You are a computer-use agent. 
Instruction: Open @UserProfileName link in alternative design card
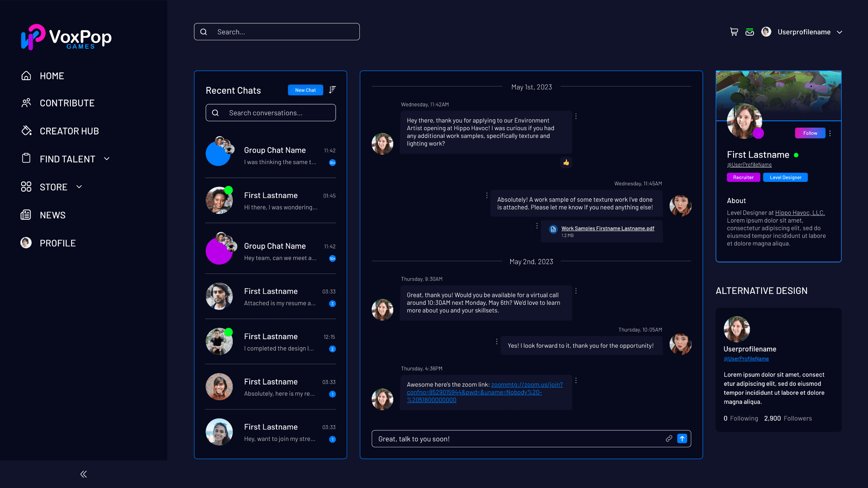coord(746,359)
